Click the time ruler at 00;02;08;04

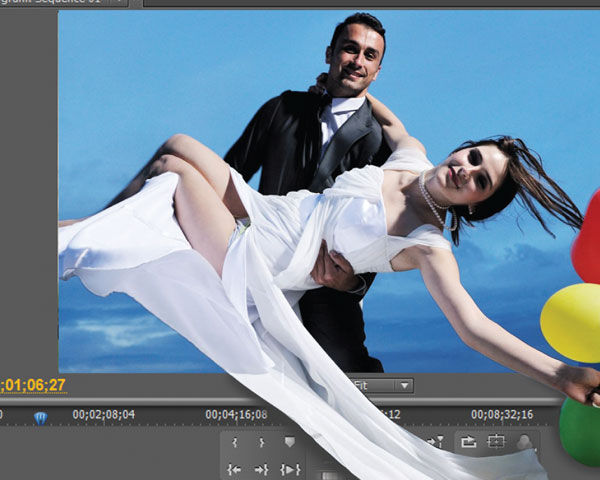[103, 414]
